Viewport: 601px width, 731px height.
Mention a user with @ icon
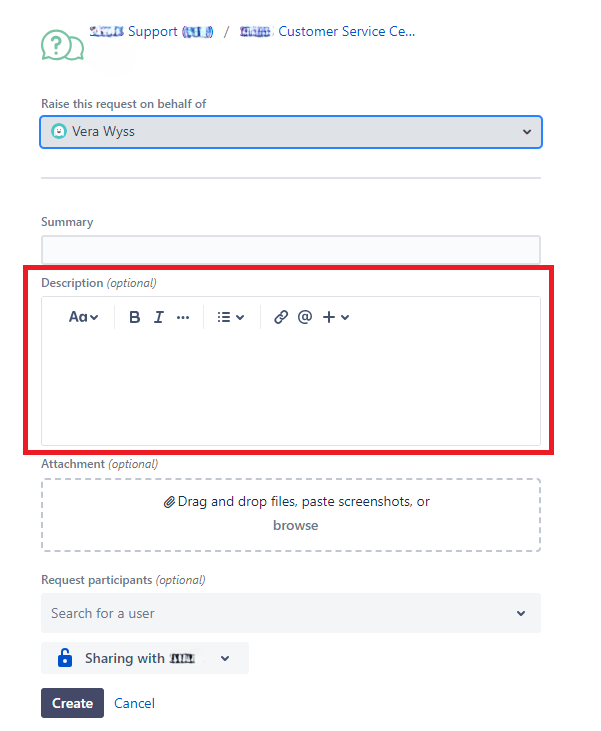(x=305, y=317)
